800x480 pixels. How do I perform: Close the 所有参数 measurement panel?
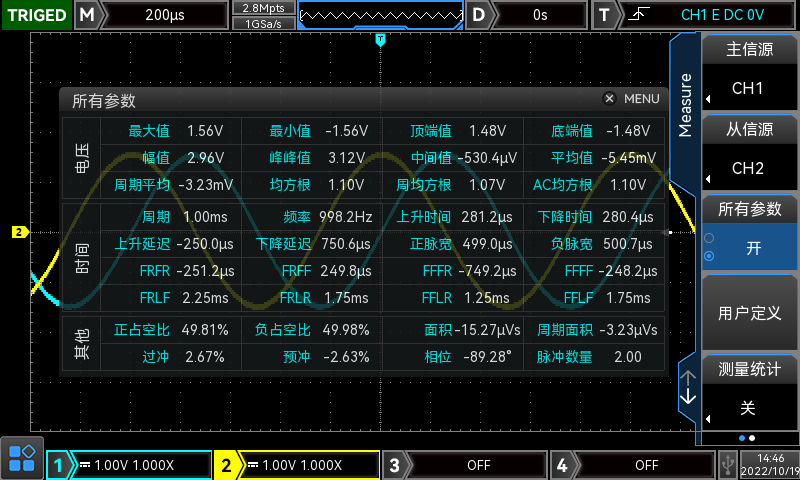[609, 99]
